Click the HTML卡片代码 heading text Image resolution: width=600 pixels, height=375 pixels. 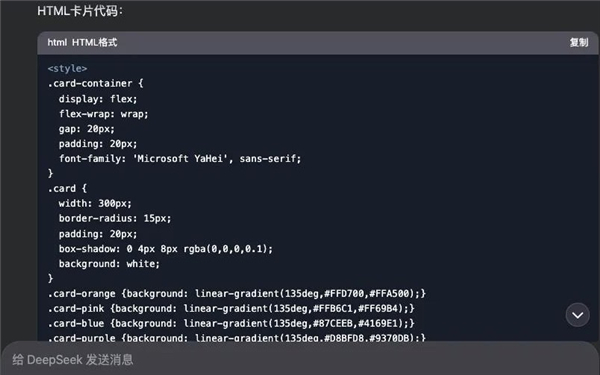(x=80, y=11)
